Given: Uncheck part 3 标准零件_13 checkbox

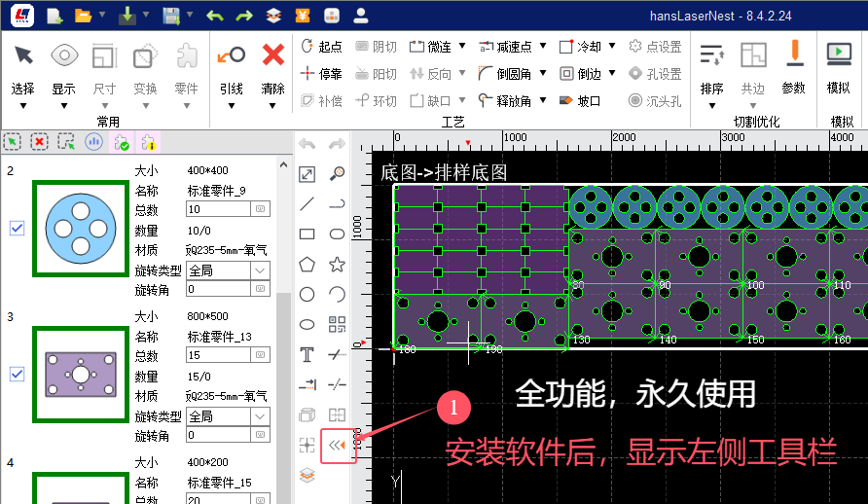Looking at the screenshot, I should [18, 374].
